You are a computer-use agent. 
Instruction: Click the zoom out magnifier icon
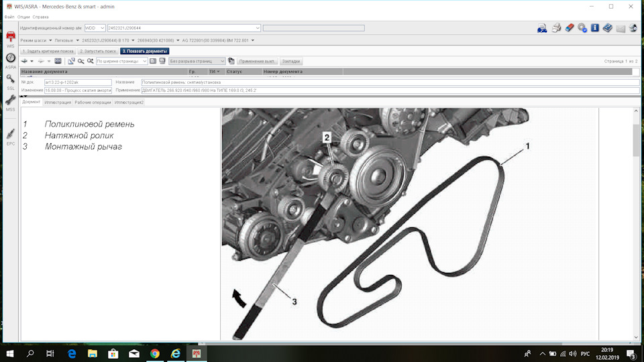point(80,61)
